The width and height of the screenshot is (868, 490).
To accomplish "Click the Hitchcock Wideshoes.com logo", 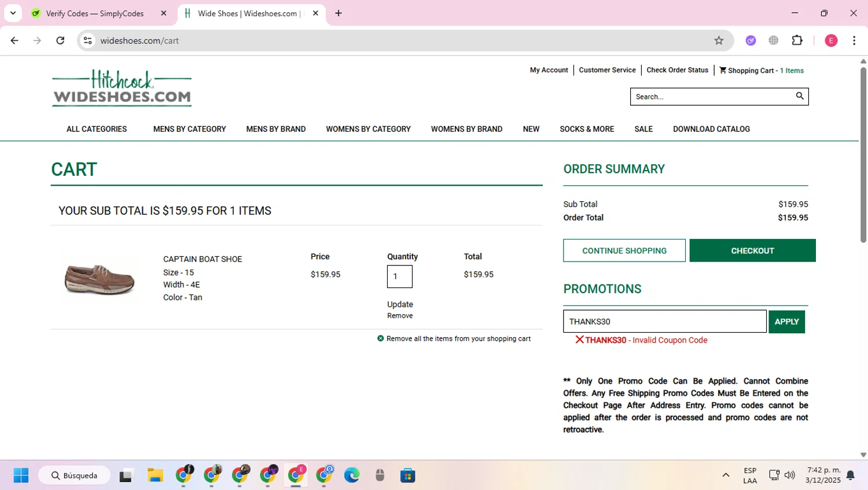I will [122, 88].
